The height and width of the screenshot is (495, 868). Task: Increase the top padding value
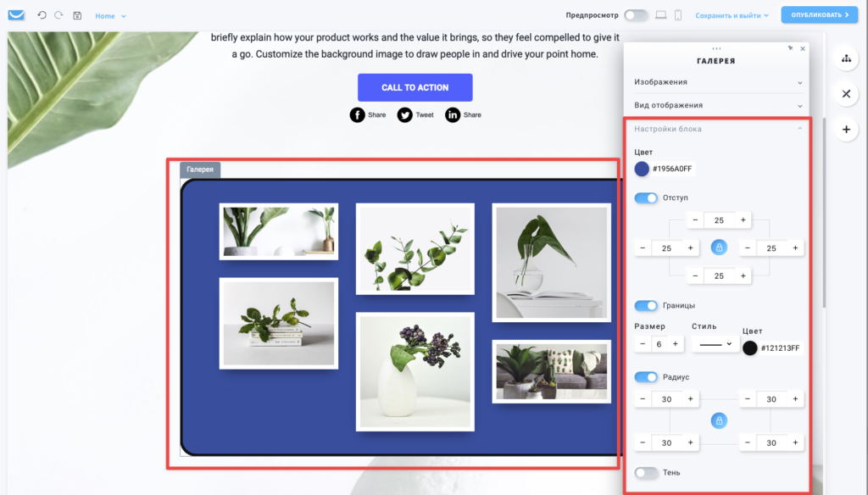tap(743, 220)
